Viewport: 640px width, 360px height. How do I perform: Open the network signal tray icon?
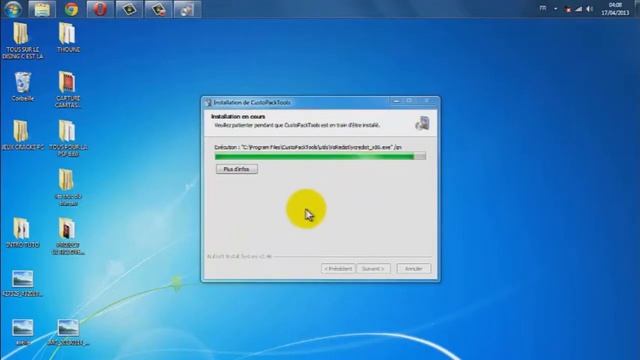(579, 9)
